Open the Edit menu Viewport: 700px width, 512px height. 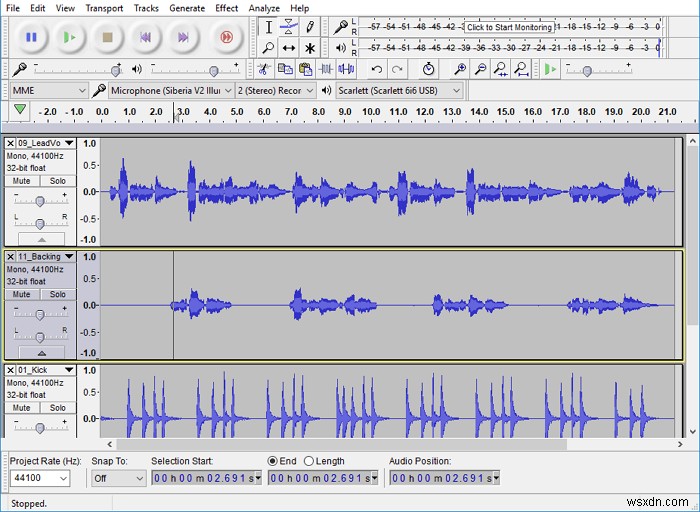click(38, 8)
